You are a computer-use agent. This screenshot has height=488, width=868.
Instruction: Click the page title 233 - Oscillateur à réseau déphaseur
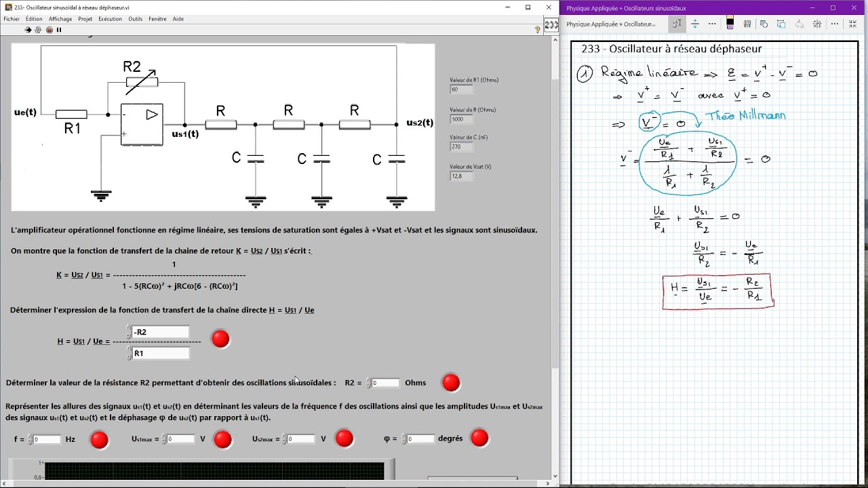coord(671,49)
